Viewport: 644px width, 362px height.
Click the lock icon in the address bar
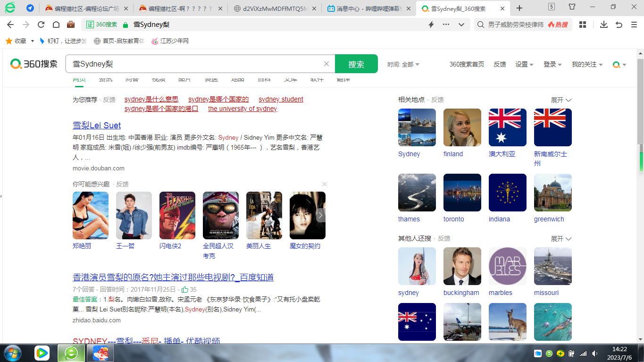pyautogui.click(x=125, y=25)
